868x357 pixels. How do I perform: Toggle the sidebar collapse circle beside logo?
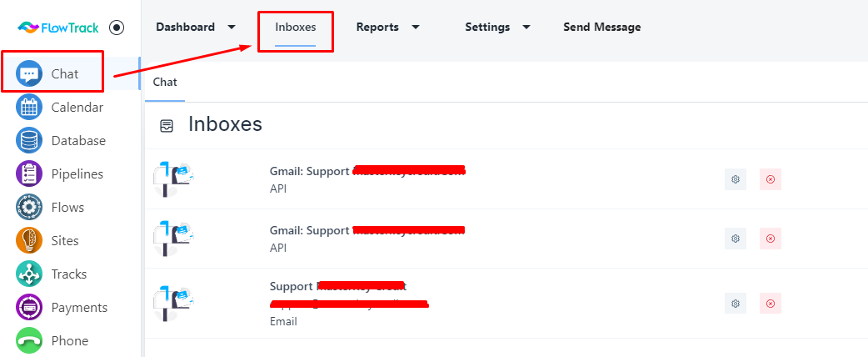[117, 28]
